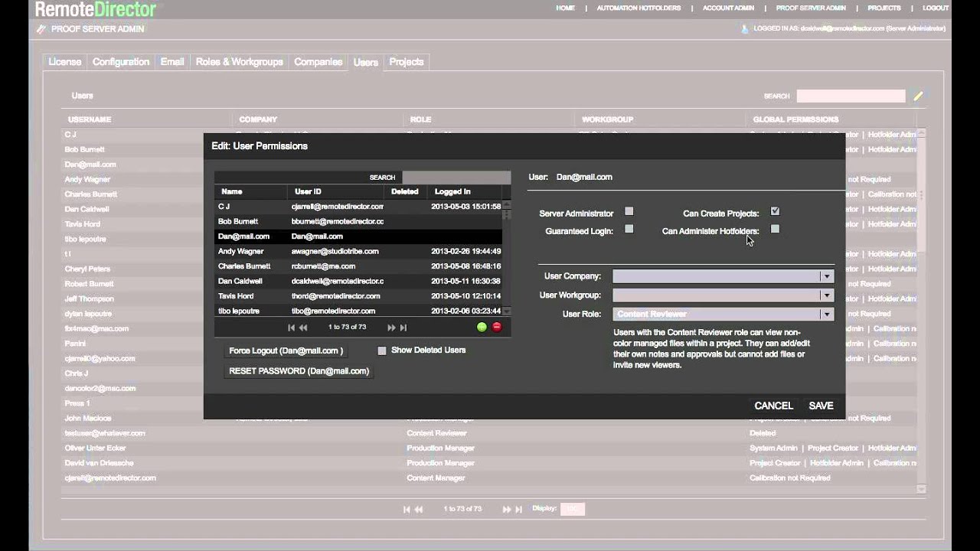Open Automation Hotfolders in top navigation
This screenshot has width=980, height=551.
click(639, 8)
